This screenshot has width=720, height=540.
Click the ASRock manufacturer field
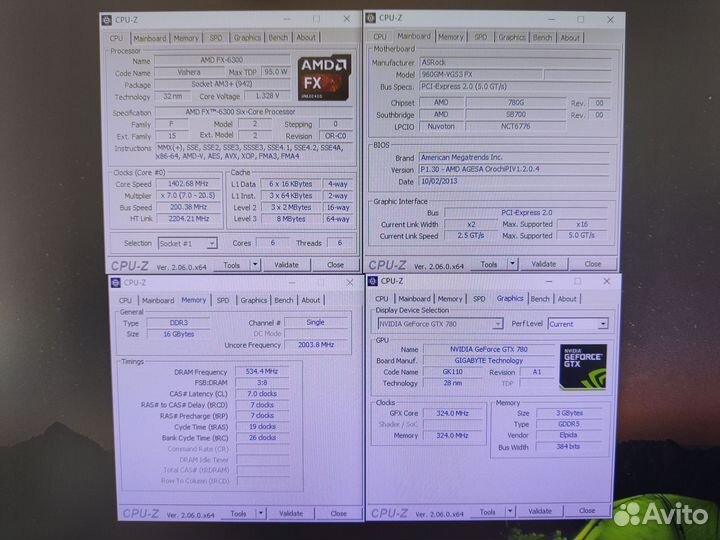point(515,62)
